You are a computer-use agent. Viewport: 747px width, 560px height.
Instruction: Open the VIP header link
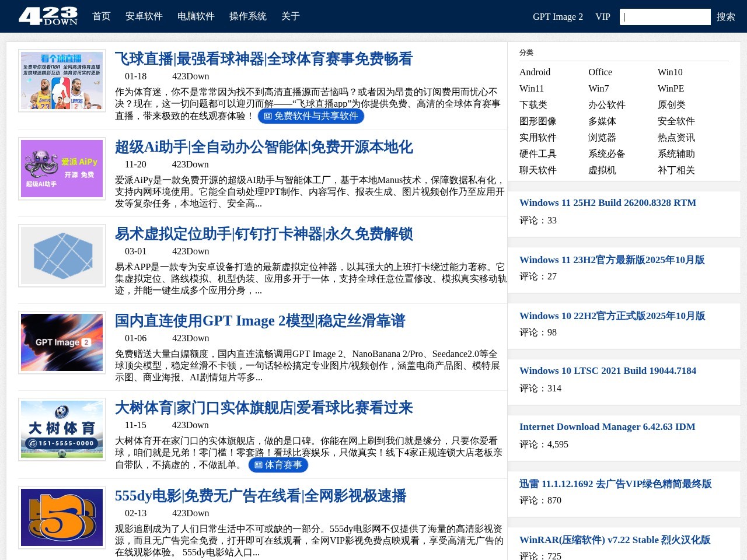click(x=603, y=16)
